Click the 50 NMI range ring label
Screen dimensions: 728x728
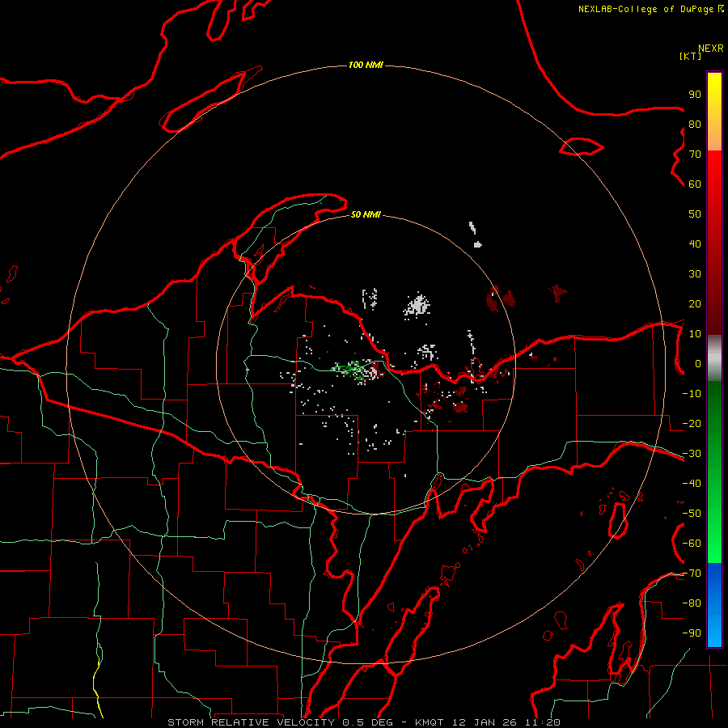[366, 214]
